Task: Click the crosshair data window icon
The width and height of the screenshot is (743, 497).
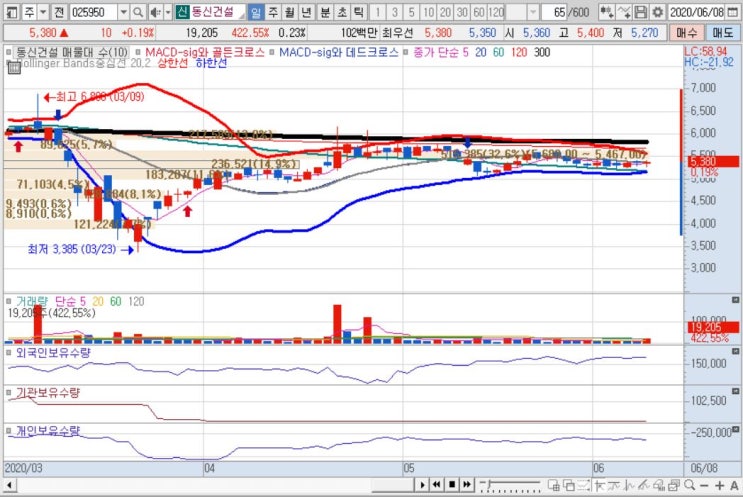Action: 599,485
